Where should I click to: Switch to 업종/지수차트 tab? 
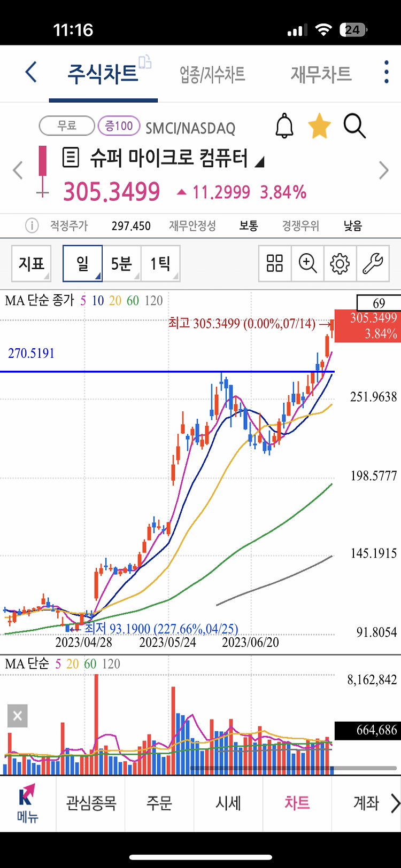point(212,74)
